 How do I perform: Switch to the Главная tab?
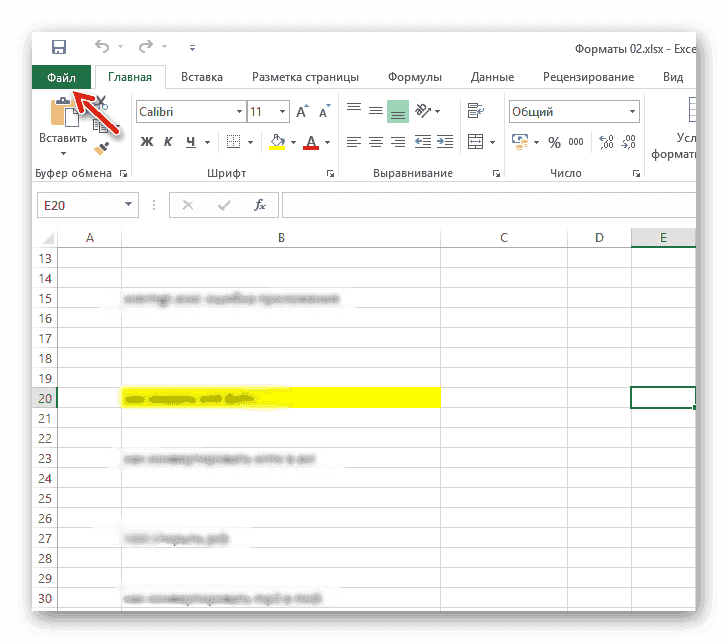pos(130,77)
